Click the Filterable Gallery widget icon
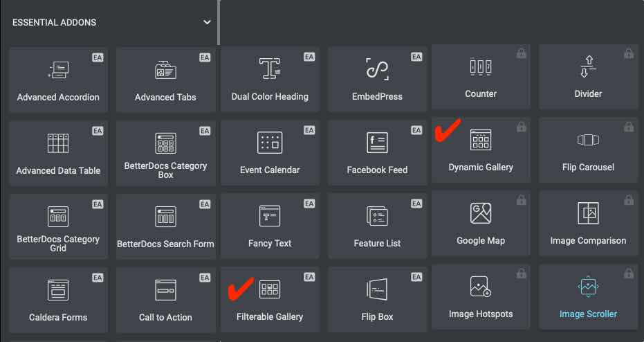644x342 pixels. pos(270,289)
